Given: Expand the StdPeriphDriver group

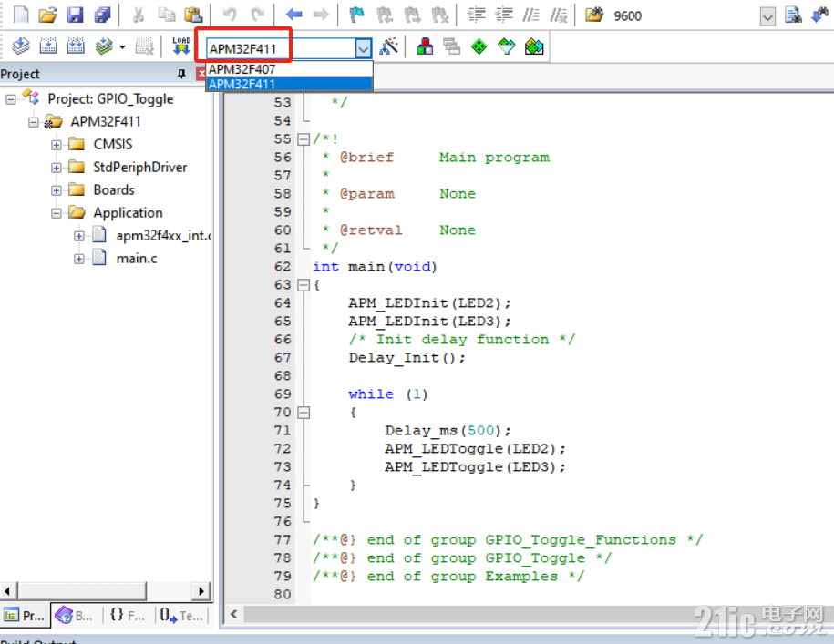Looking at the screenshot, I should [x=57, y=168].
